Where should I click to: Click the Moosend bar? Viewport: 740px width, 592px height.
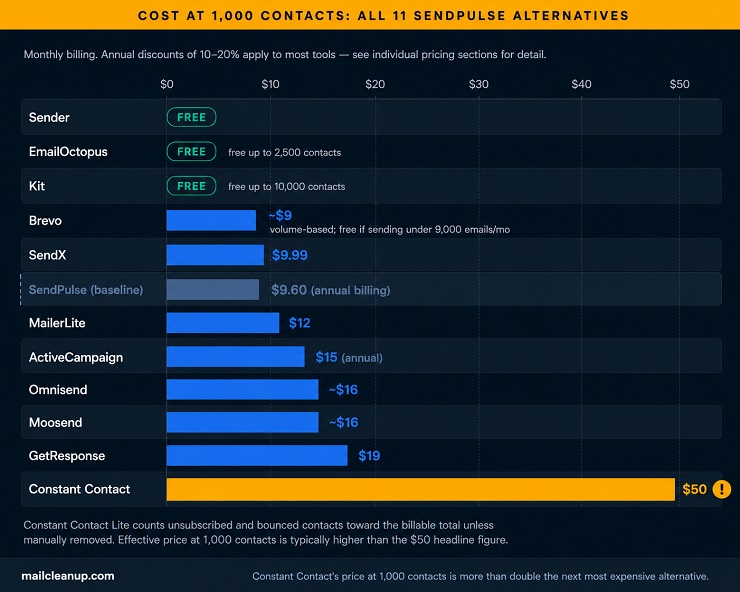pos(243,422)
